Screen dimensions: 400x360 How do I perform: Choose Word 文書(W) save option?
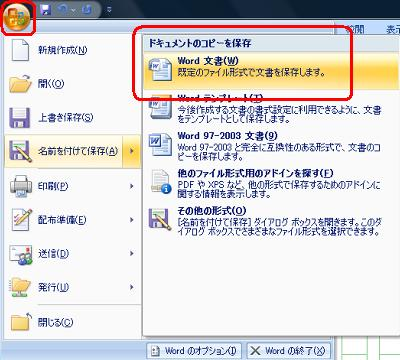point(272,71)
